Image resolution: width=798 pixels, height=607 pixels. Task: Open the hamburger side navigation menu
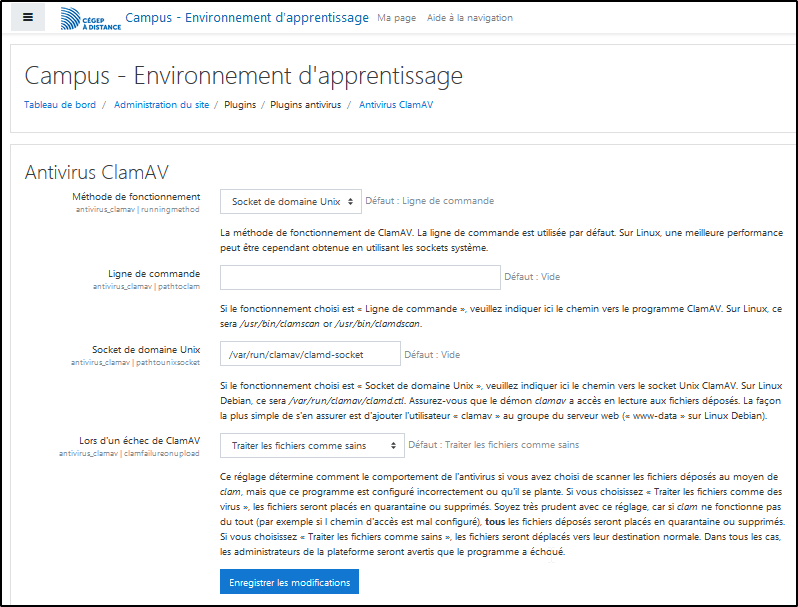point(28,18)
